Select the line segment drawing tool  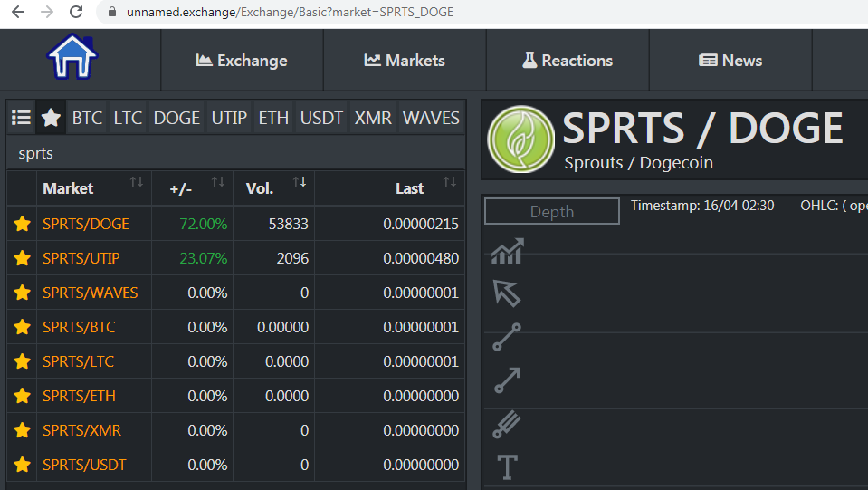click(507, 337)
